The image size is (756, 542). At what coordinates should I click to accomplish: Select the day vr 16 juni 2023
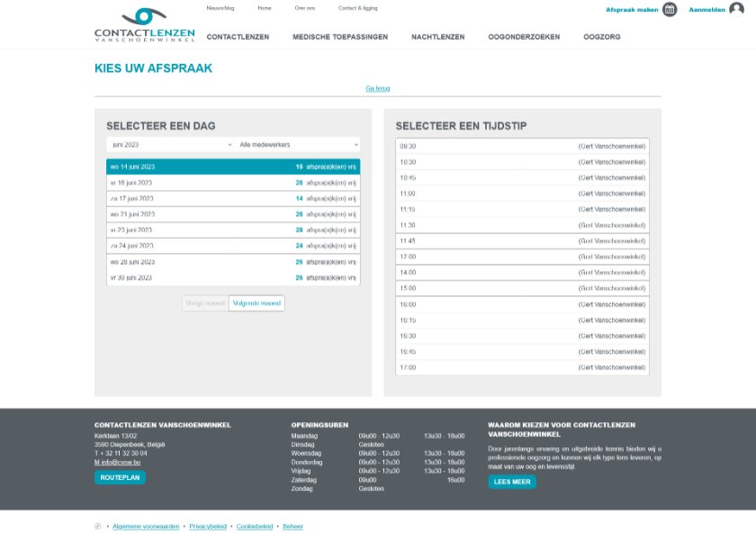[x=232, y=183]
